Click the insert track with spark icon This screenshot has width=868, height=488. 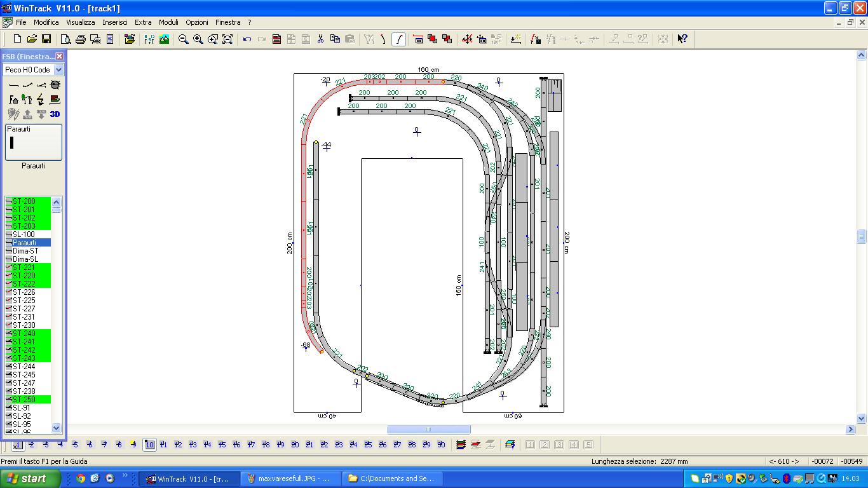(x=516, y=39)
